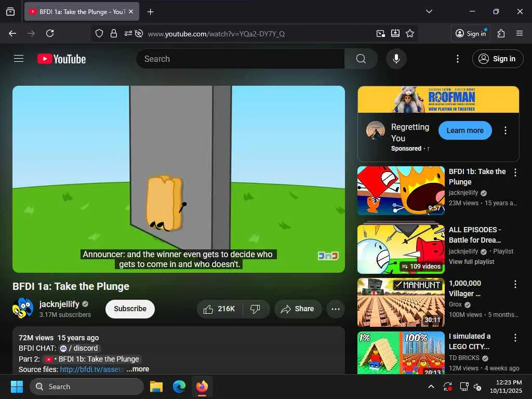Click the install app icon in address bar
532x399 pixels.
(395, 33)
